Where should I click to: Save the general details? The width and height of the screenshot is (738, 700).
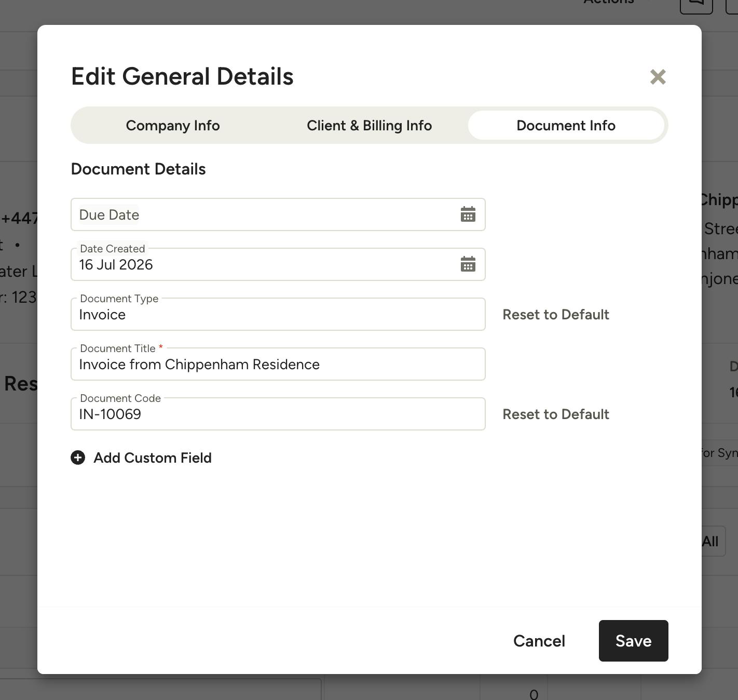[x=634, y=641]
